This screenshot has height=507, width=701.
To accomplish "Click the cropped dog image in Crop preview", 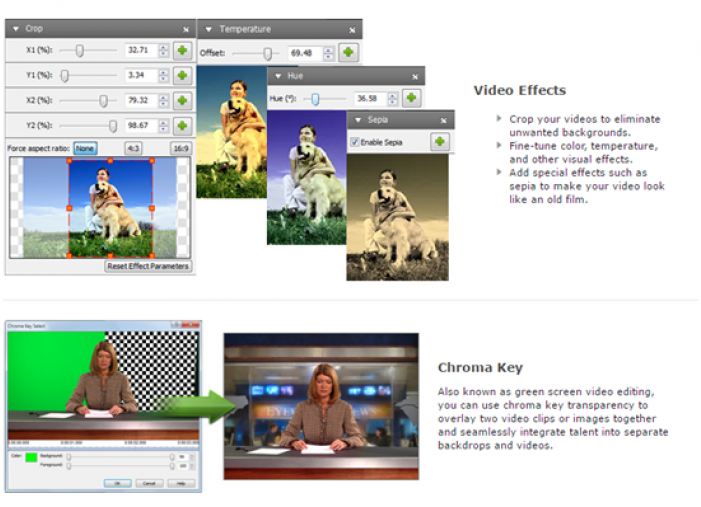I will (110, 208).
